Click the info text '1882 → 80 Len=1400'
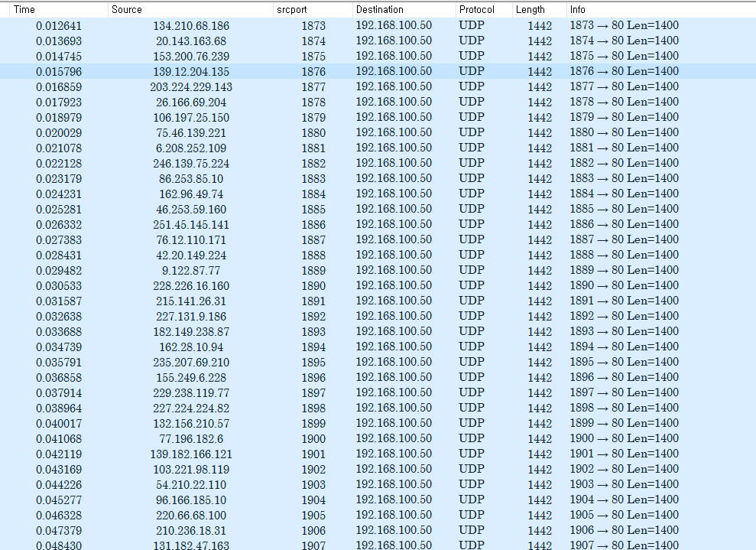This screenshot has height=550, width=756. (624, 163)
